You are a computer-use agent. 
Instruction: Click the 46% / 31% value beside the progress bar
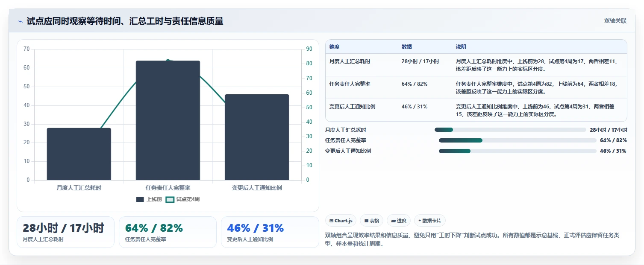coord(613,151)
